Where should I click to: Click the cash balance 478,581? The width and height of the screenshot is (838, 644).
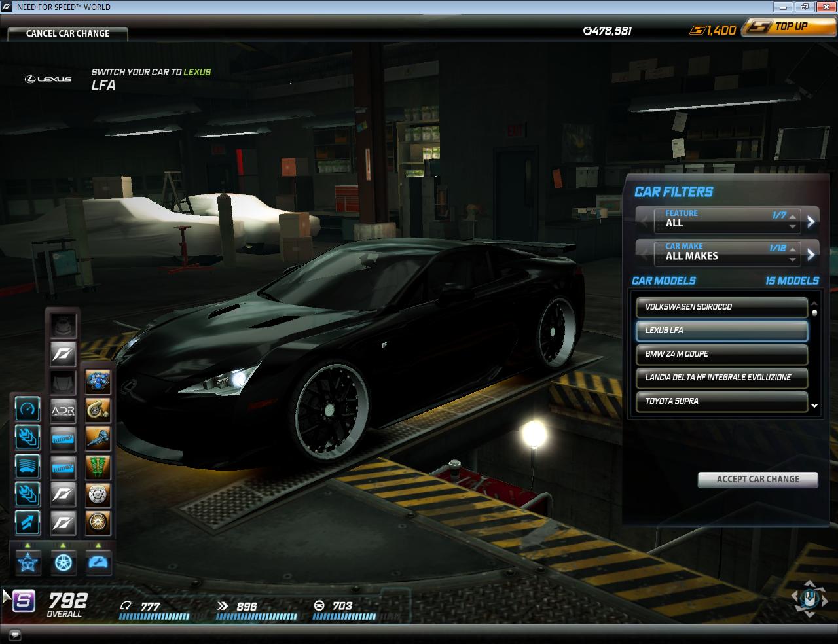tap(608, 31)
